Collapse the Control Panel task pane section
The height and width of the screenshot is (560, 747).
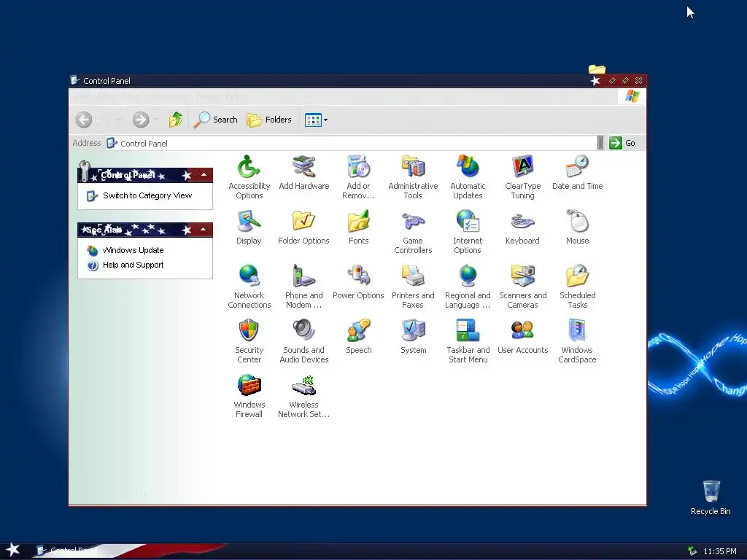pos(204,175)
